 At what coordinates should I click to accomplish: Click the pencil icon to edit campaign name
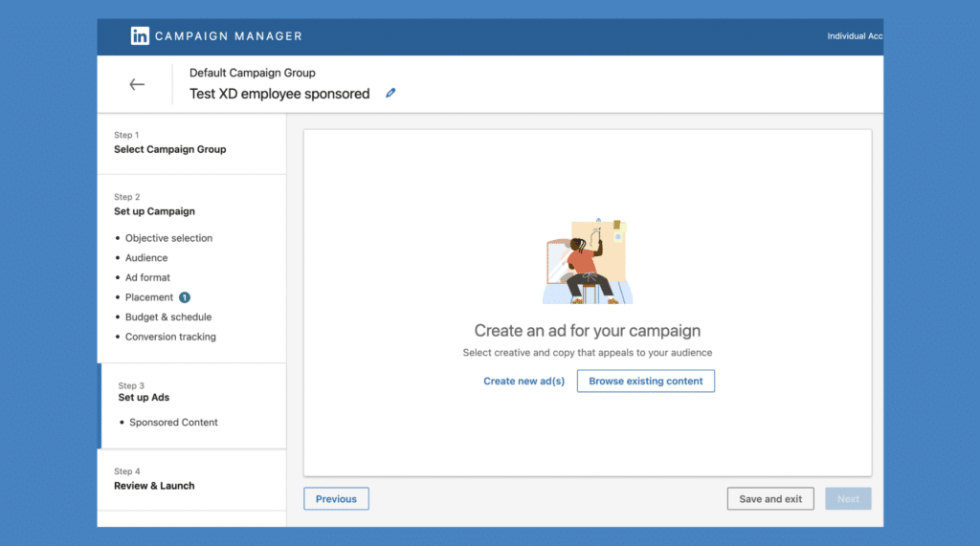pos(390,94)
